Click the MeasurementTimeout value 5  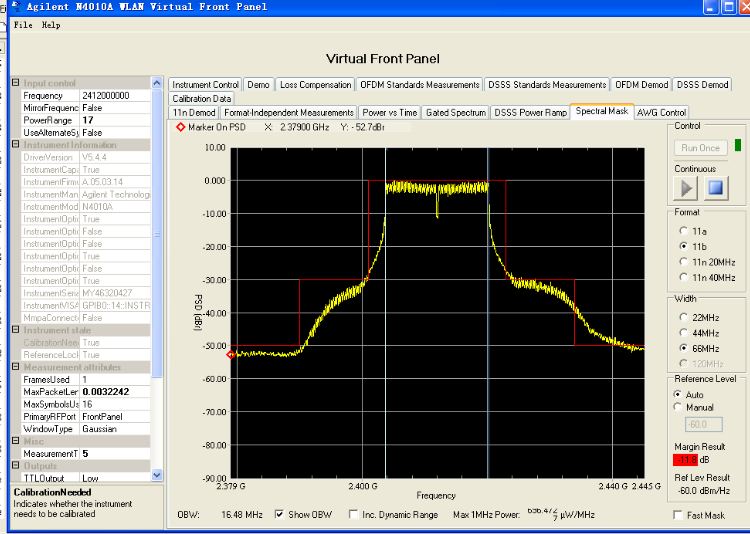(114, 454)
